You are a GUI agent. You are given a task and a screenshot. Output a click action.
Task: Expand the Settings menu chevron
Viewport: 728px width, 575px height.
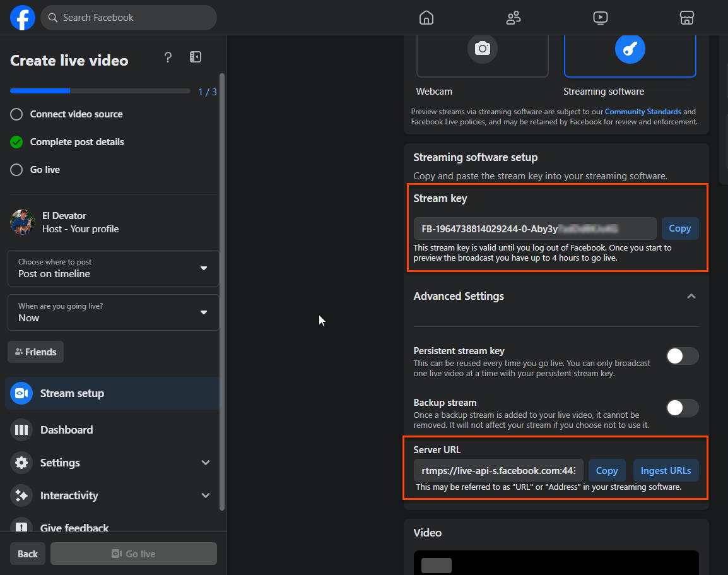click(206, 463)
